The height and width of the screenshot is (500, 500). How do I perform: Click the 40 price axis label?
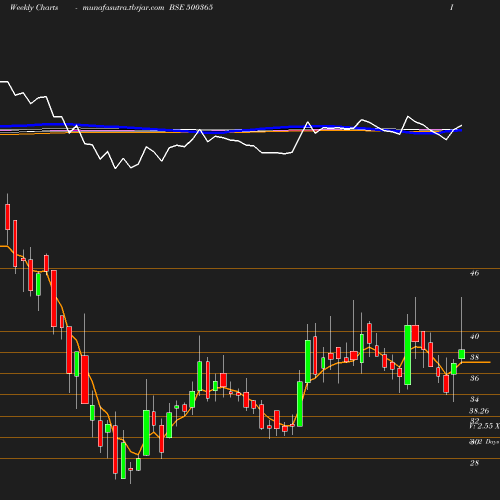pyautogui.click(x=474, y=337)
